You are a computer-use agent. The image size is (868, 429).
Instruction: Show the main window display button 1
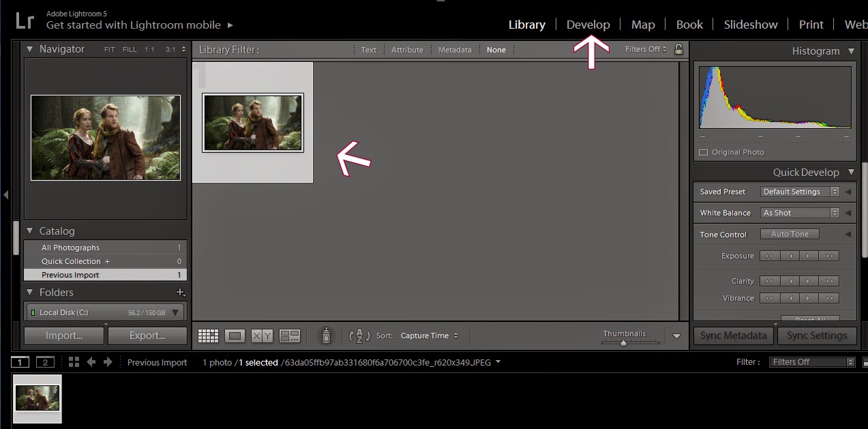pos(20,362)
